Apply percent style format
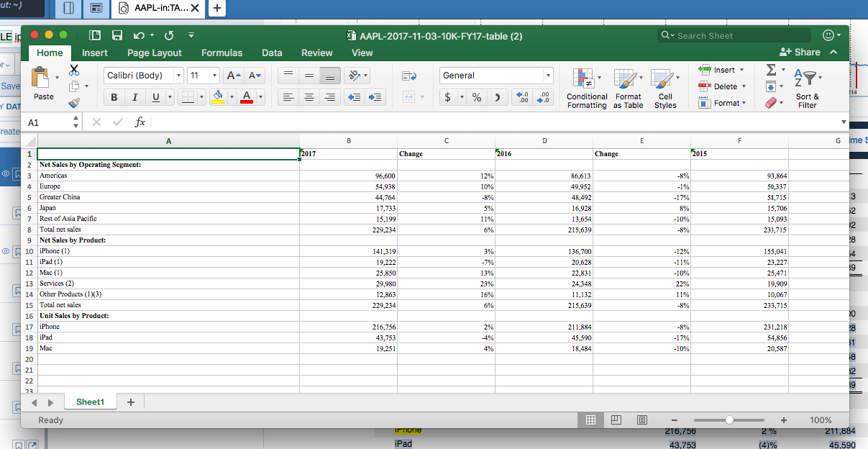The width and height of the screenshot is (868, 449). tap(476, 97)
